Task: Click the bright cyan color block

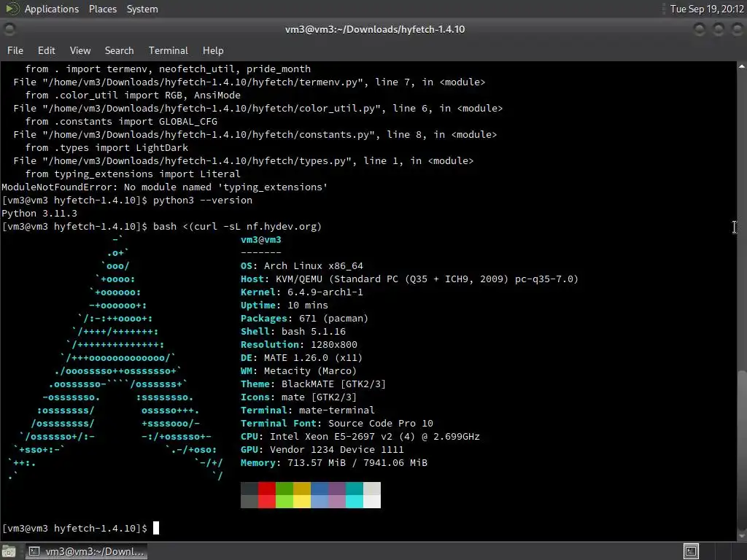Action: (355, 502)
